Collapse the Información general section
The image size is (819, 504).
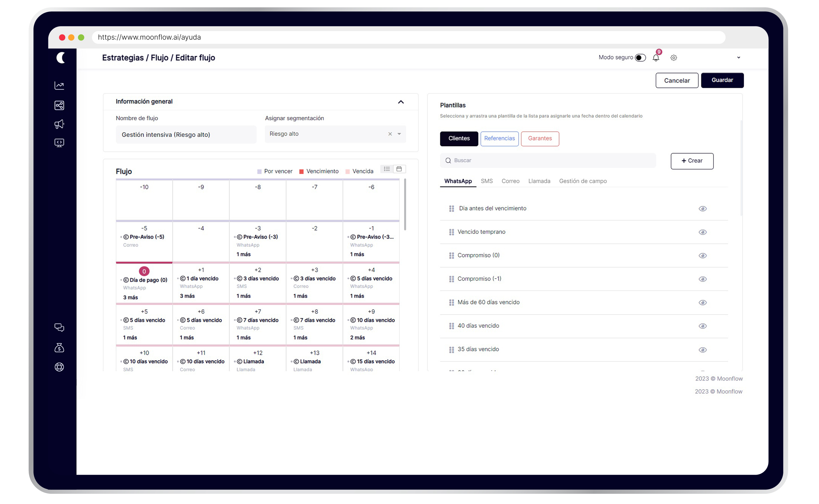click(401, 102)
